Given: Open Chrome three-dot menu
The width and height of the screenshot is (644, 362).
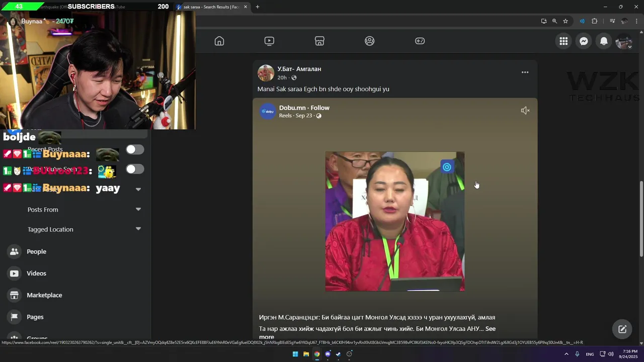Looking at the screenshot, I should [x=636, y=21].
